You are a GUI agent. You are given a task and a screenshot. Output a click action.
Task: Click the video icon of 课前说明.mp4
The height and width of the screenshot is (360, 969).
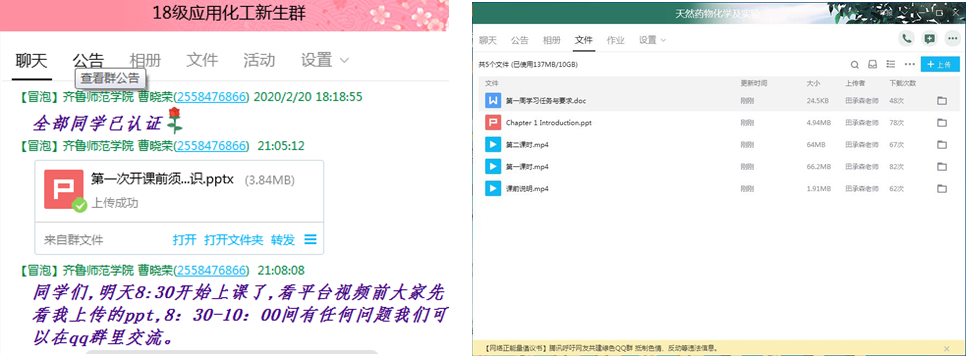[x=493, y=188]
